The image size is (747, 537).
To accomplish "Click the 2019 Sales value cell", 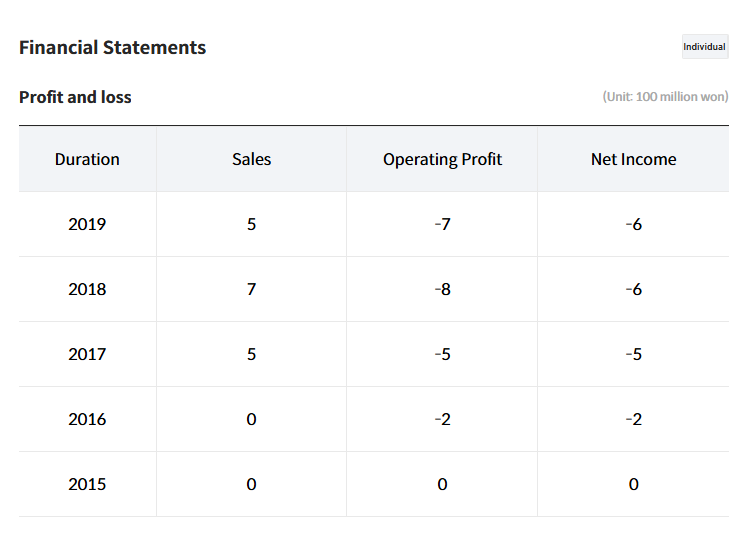I will (x=251, y=224).
